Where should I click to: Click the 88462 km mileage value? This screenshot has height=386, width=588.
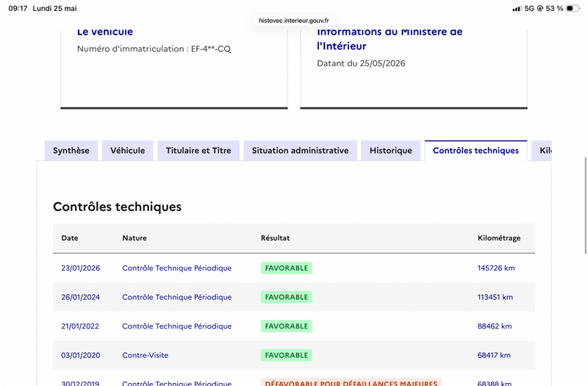click(495, 326)
